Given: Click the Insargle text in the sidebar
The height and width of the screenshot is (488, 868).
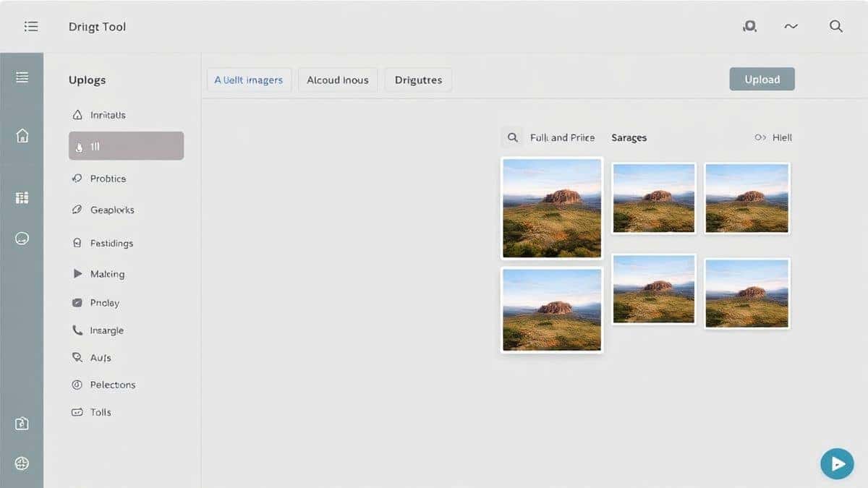Looking at the screenshot, I should [106, 330].
